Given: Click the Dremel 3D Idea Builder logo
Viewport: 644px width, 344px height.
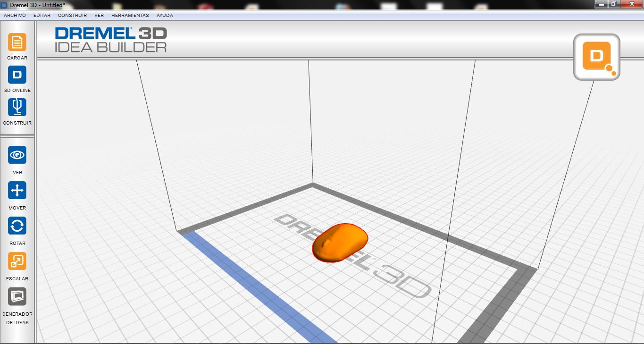Looking at the screenshot, I should pos(111,39).
